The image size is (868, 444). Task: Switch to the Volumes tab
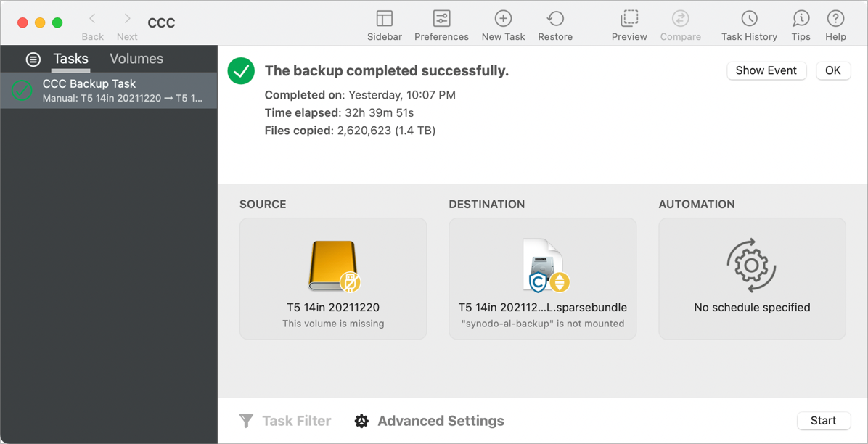tap(136, 59)
